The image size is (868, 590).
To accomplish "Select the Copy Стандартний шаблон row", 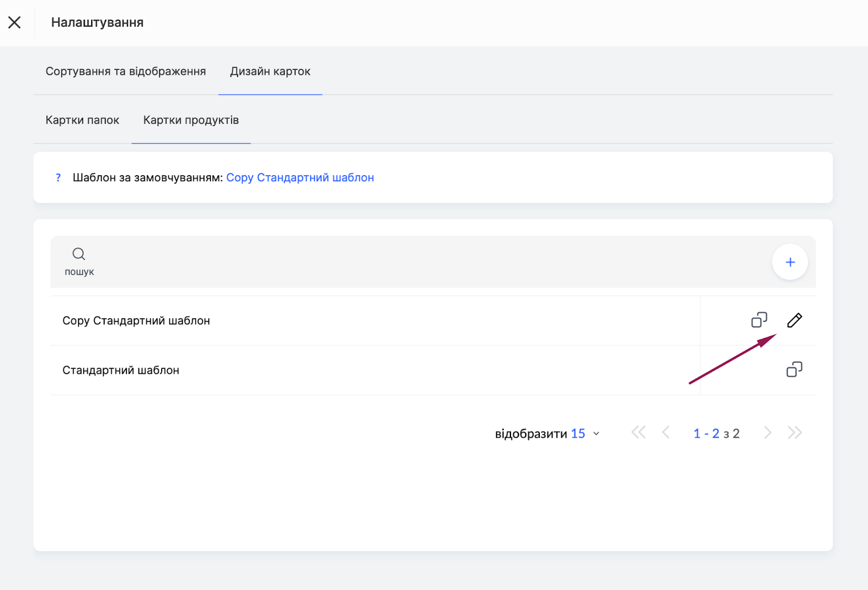I will tap(136, 321).
